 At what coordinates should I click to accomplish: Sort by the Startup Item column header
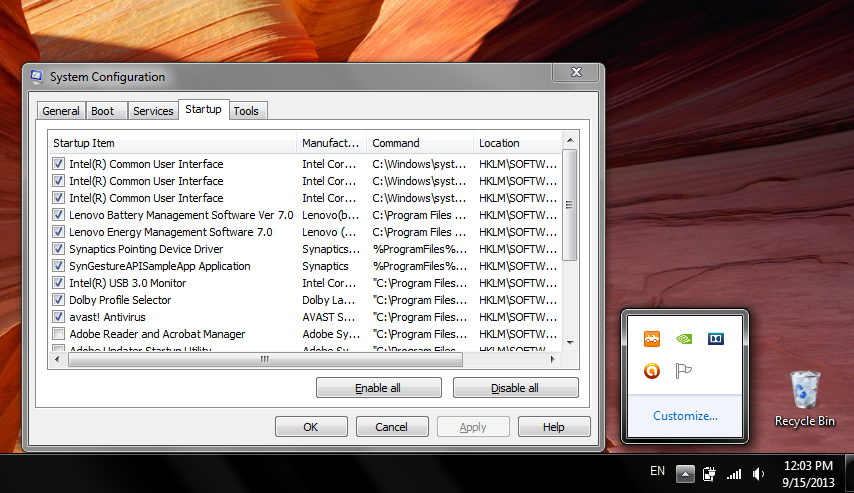(x=172, y=143)
